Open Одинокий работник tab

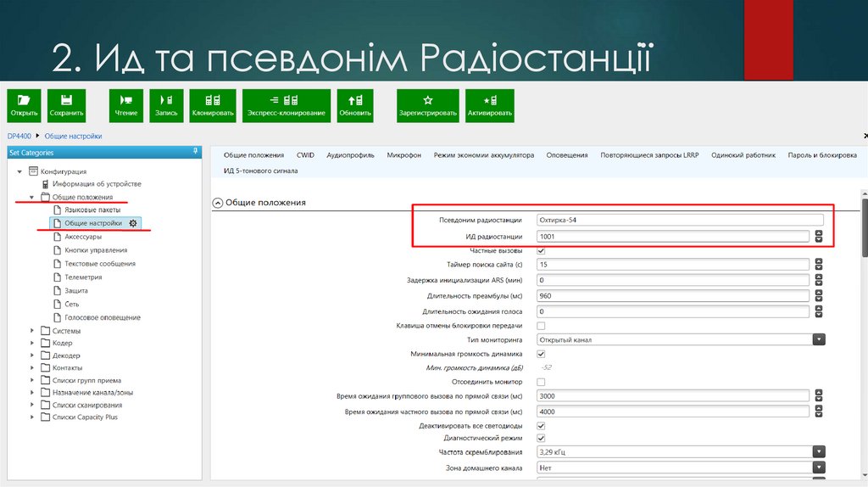coord(743,155)
